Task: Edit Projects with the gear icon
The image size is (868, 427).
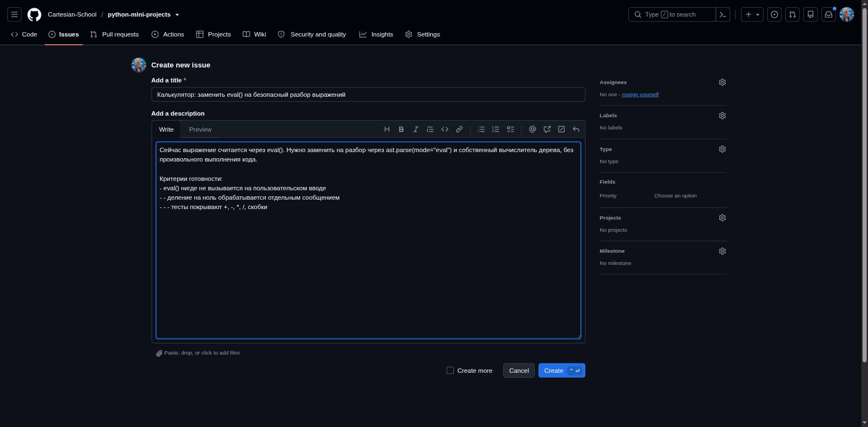Action: (x=722, y=218)
